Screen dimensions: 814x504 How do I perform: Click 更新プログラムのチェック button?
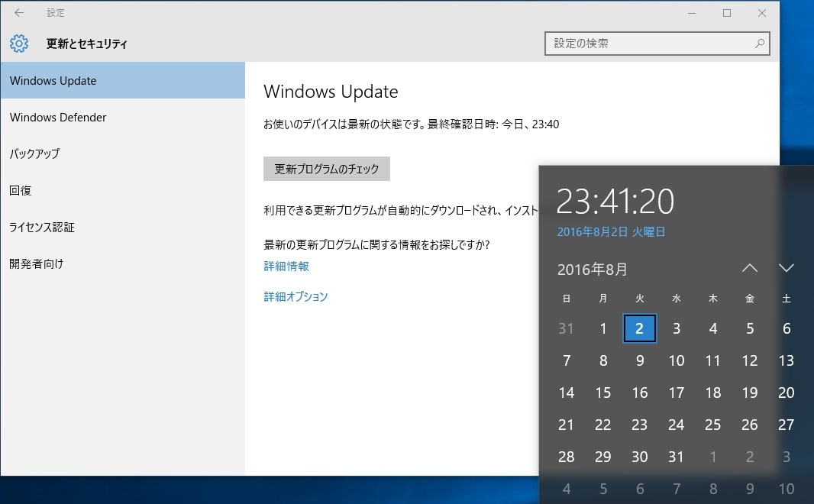pos(327,169)
